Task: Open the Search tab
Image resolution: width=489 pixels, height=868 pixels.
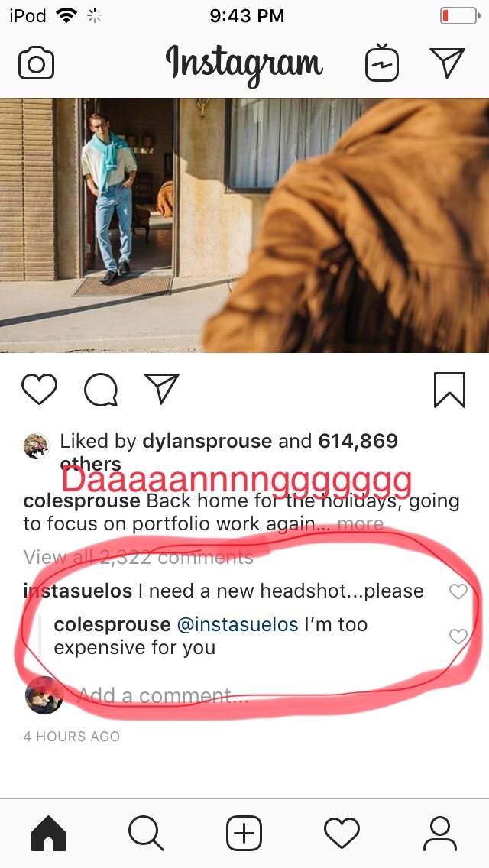Action: pyautogui.click(x=146, y=833)
